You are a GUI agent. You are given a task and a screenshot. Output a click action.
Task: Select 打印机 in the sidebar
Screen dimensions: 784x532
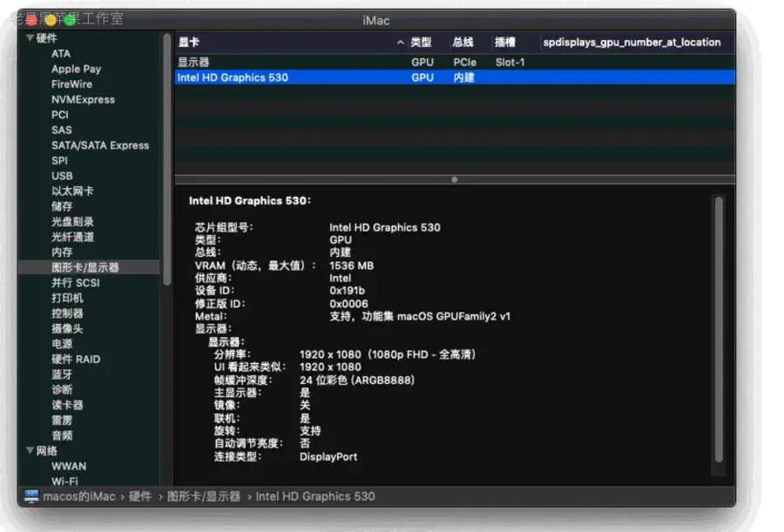pyautogui.click(x=67, y=298)
